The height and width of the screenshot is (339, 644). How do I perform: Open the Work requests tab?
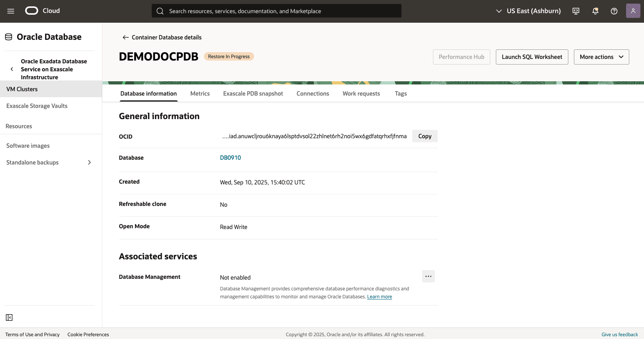361,94
